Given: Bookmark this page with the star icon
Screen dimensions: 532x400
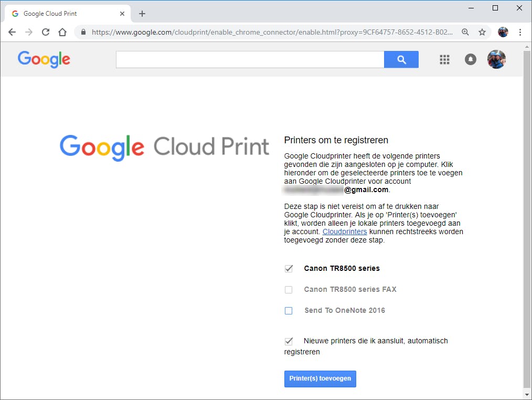Looking at the screenshot, I should click(482, 32).
